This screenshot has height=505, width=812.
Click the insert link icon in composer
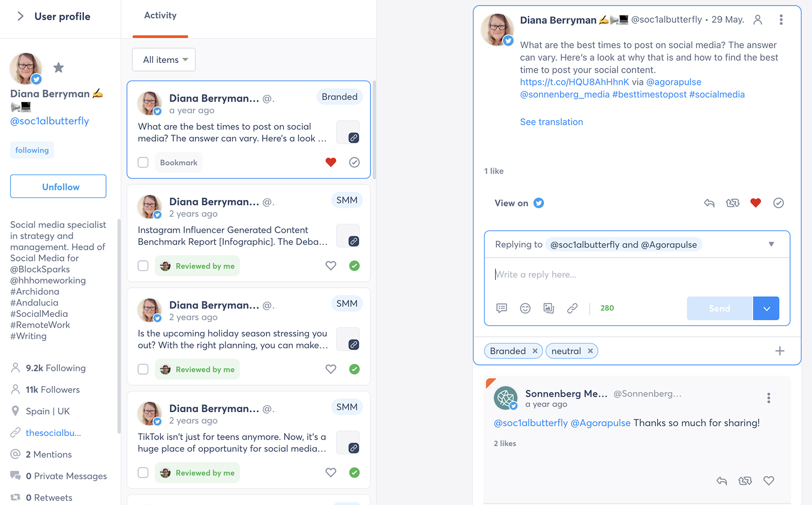pyautogui.click(x=572, y=308)
